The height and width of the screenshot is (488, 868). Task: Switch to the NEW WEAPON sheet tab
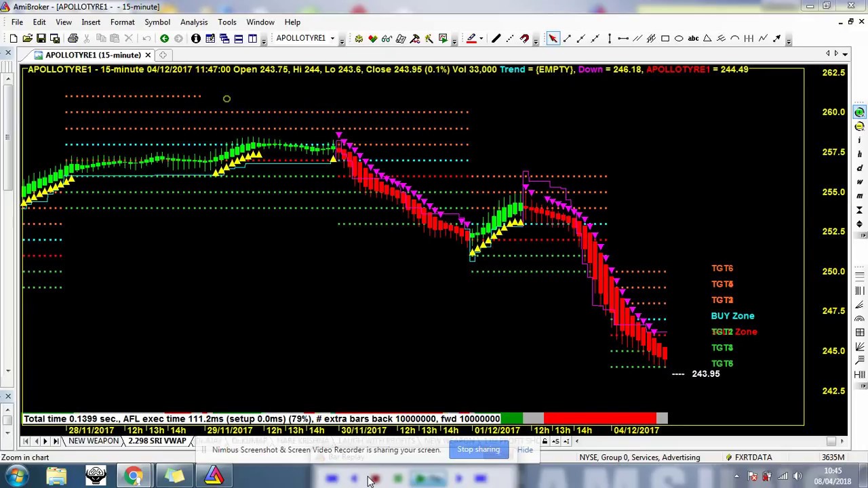[94, 441]
